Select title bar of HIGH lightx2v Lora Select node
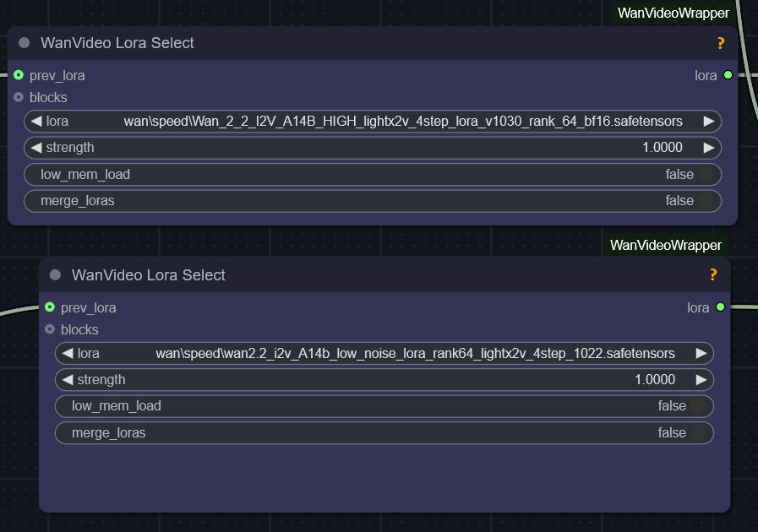758x532 pixels. click(373, 43)
